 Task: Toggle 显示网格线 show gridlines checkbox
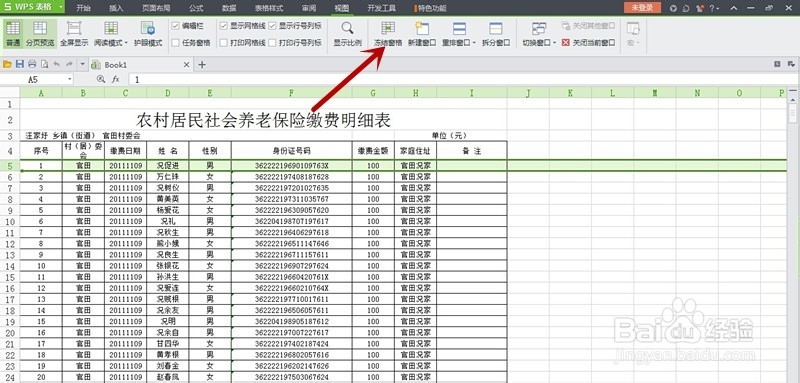coord(223,25)
